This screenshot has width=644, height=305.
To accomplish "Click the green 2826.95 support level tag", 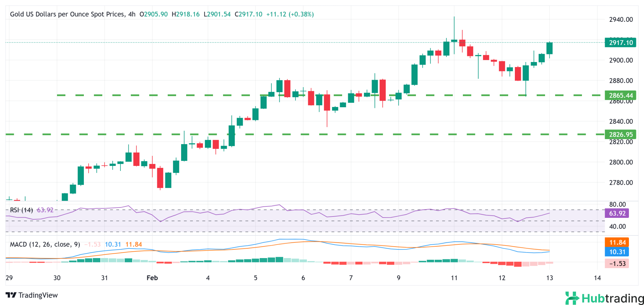I will pos(620,134).
